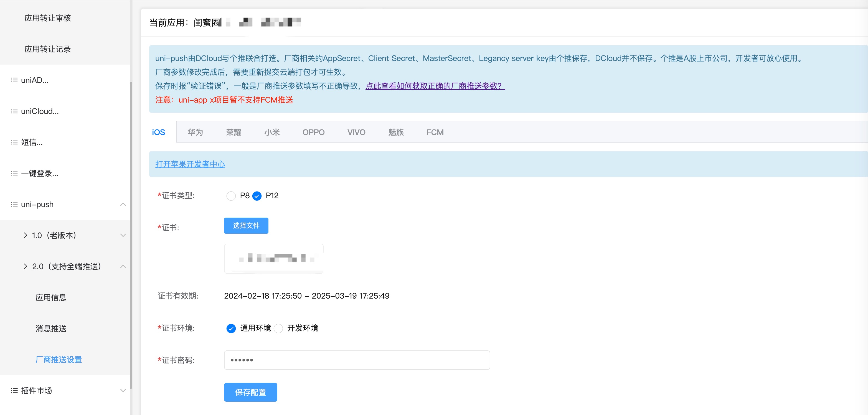Focus the 证书密码 password field
Viewport: 868px width, 415px height.
[x=357, y=360]
